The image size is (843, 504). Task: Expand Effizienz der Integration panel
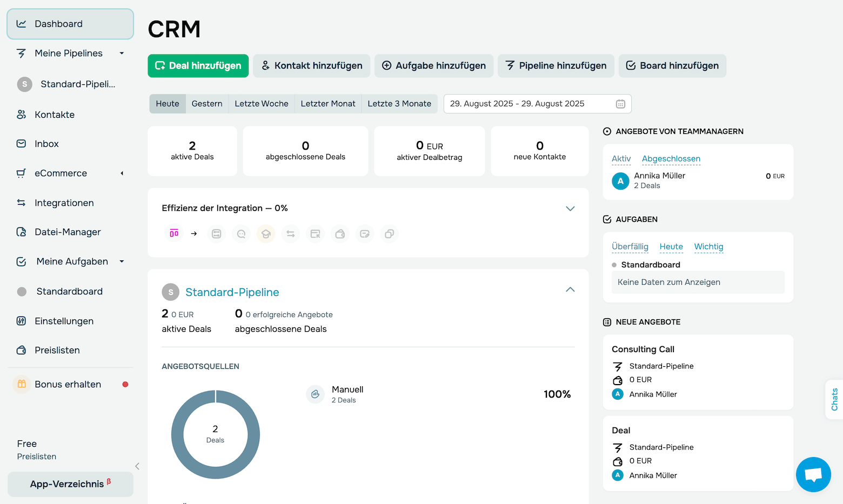[570, 209]
